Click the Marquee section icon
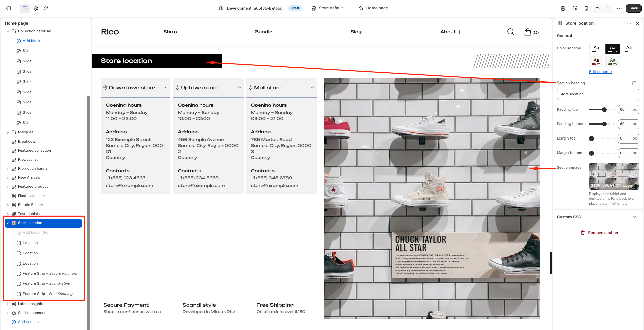644x330 pixels. point(14,132)
